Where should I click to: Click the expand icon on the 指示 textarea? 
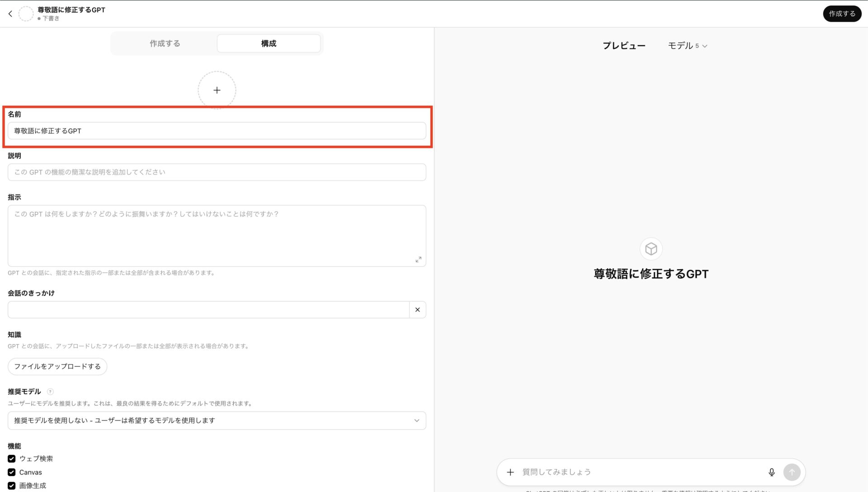(x=418, y=259)
